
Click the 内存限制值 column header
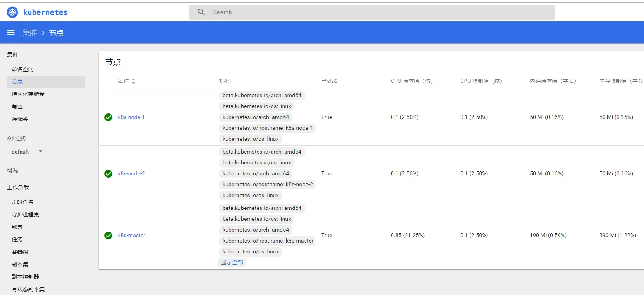point(621,81)
